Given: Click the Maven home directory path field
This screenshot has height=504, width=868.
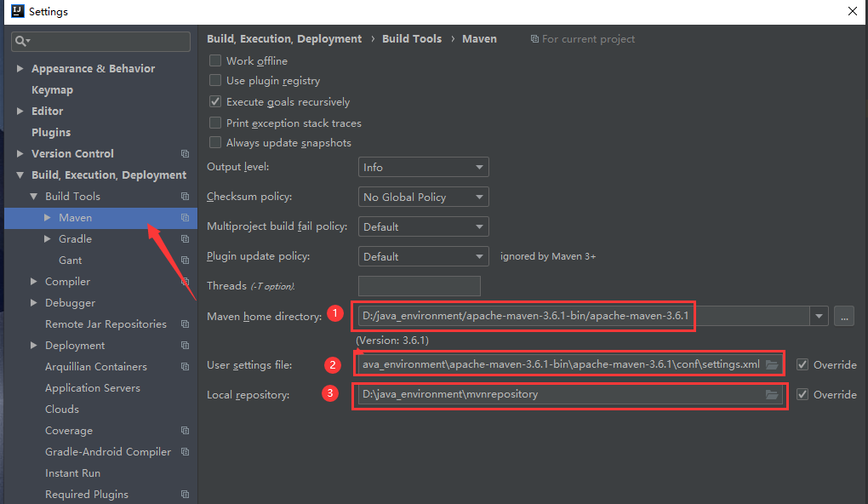Looking at the screenshot, I should (x=584, y=316).
